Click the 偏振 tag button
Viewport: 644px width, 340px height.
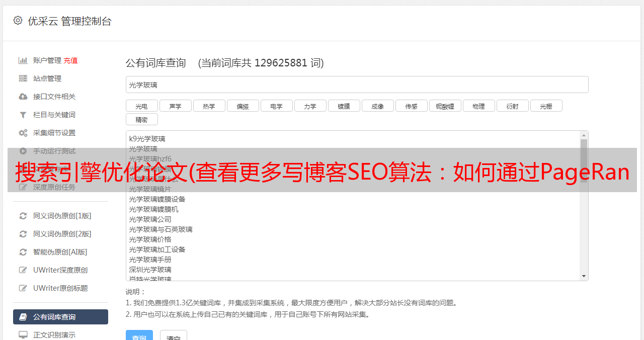243,106
